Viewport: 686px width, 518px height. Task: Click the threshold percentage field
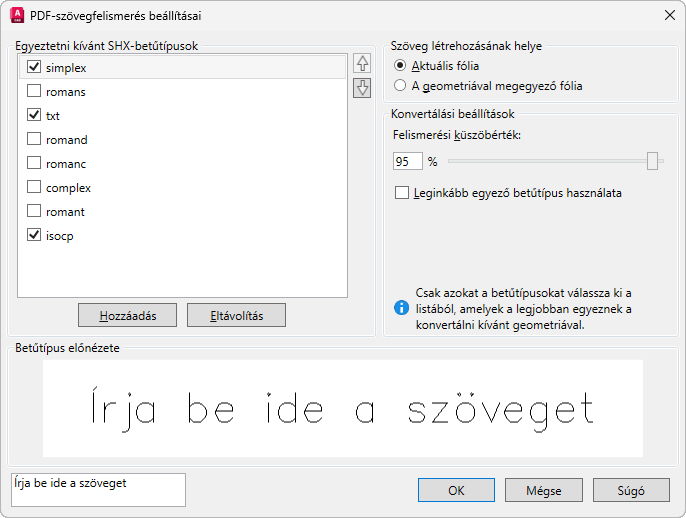[408, 162]
